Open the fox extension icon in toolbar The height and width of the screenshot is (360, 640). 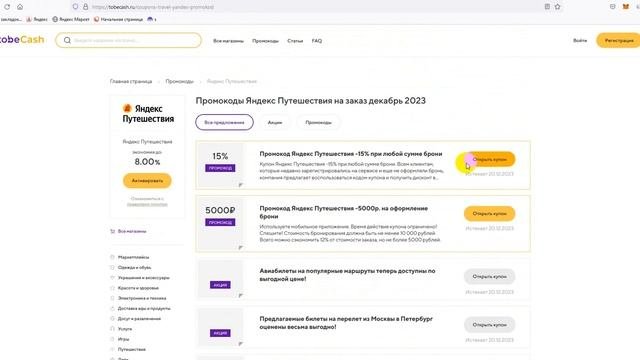pyautogui.click(x=626, y=7)
